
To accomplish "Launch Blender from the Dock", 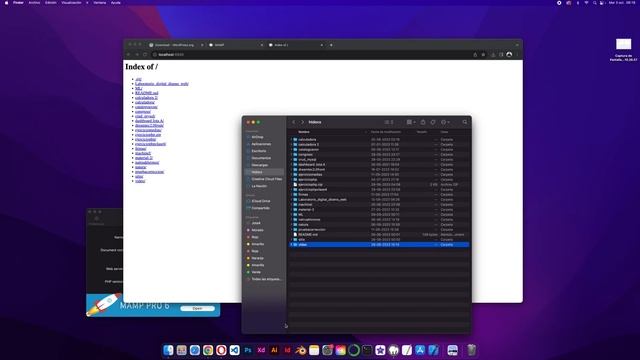I will [x=301, y=350].
